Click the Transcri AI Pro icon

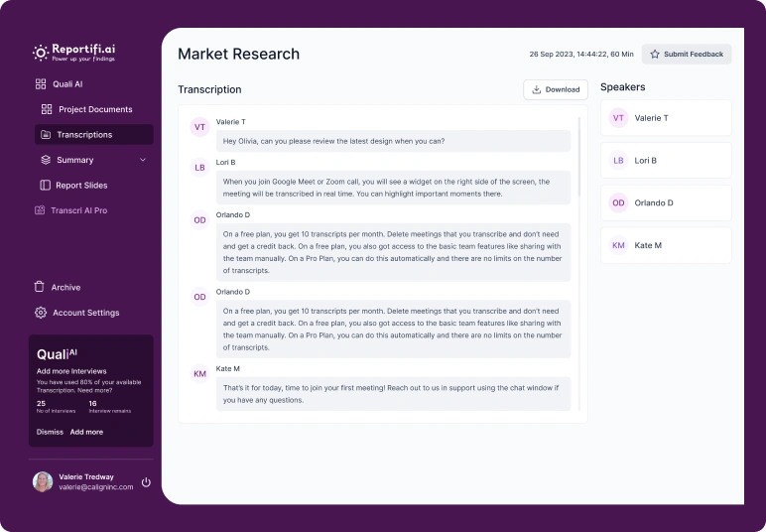click(x=41, y=210)
